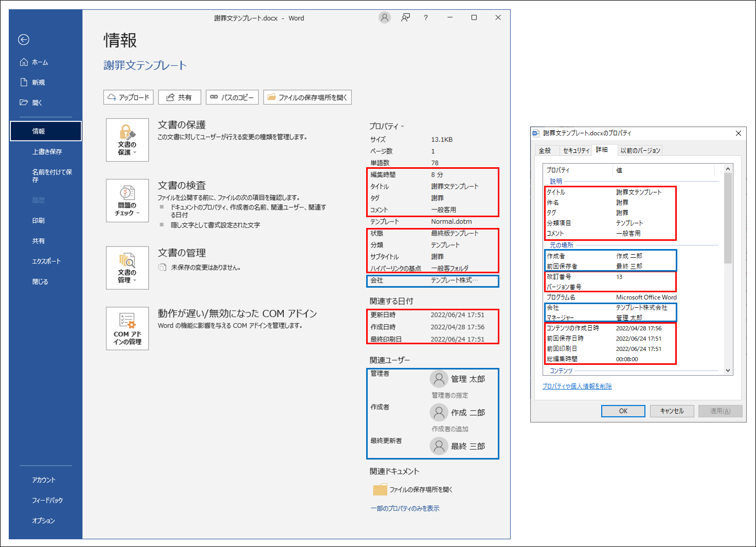
Task: Expand the プロパティ dropdown heading
Action: click(x=387, y=126)
